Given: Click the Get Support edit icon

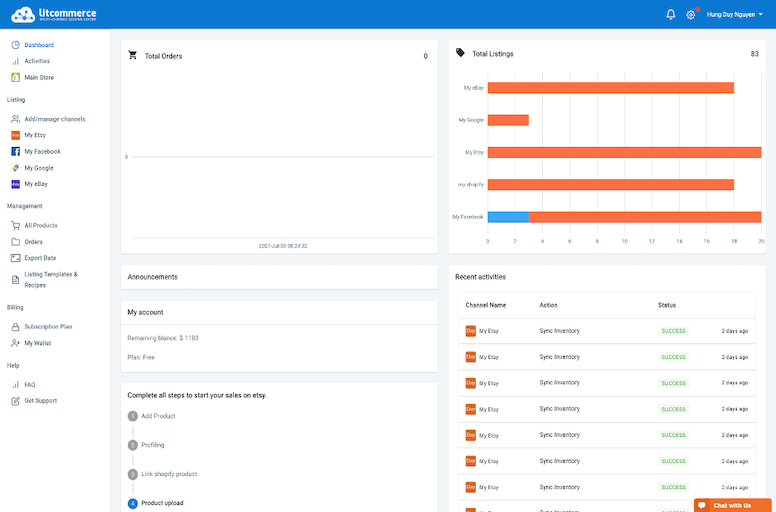Looking at the screenshot, I should [x=15, y=401].
